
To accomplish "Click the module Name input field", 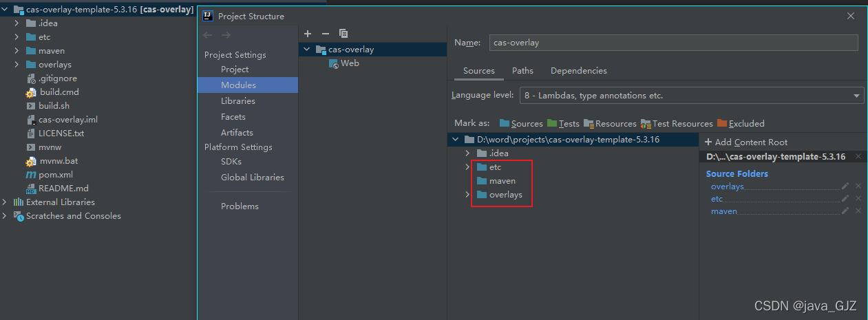I will pos(674,43).
